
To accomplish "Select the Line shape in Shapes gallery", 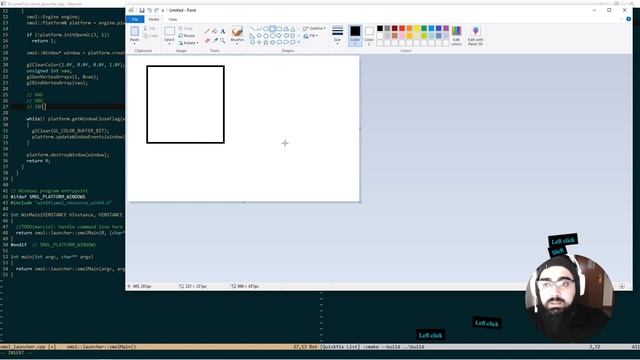I will (252, 29).
